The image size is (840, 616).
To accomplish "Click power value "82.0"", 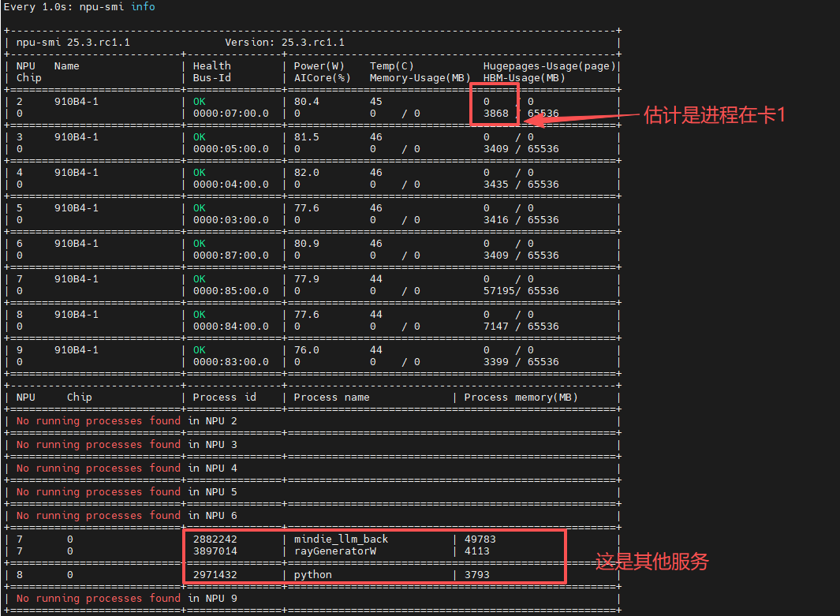I will coord(307,173).
